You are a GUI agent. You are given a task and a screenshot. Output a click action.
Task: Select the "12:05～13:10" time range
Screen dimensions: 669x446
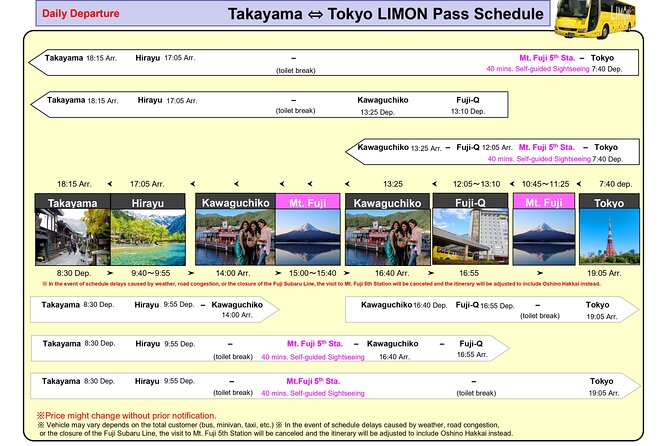coord(476,184)
